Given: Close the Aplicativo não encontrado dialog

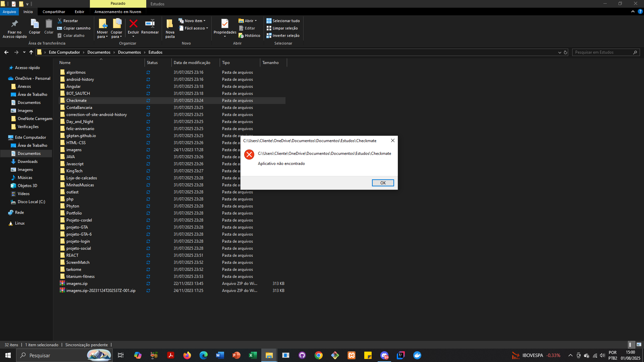Looking at the screenshot, I should (x=392, y=140).
